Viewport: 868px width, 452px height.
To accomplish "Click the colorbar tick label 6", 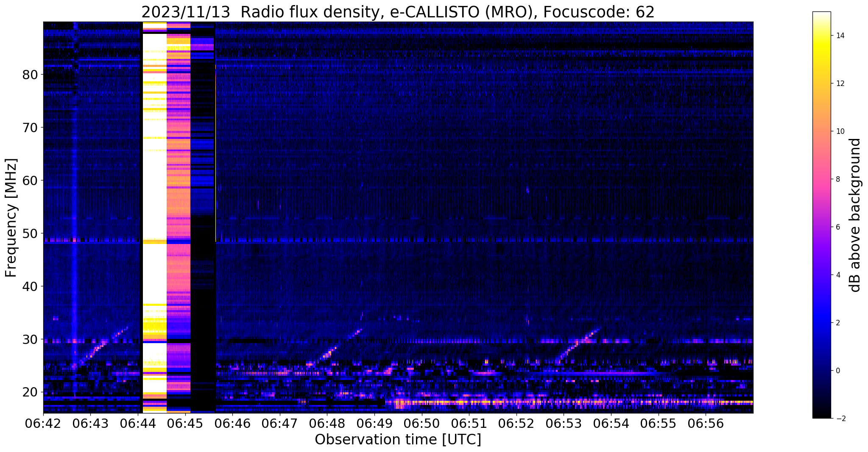I will pos(837,227).
